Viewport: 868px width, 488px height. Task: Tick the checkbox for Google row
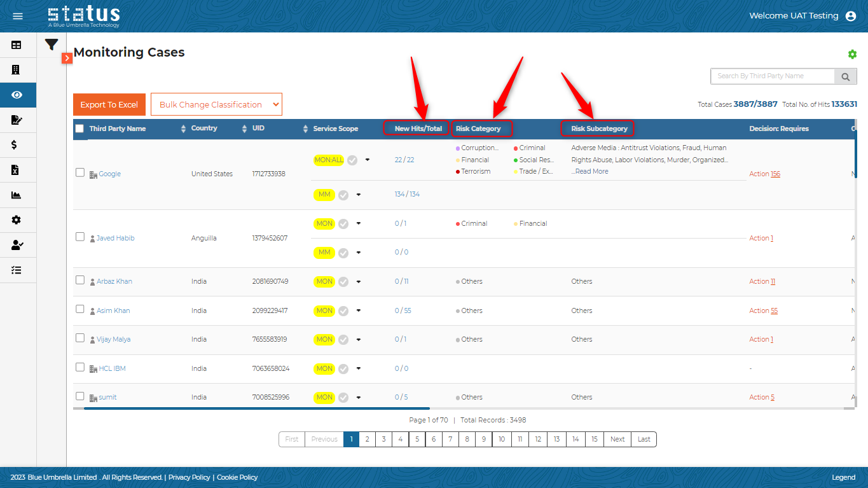80,172
